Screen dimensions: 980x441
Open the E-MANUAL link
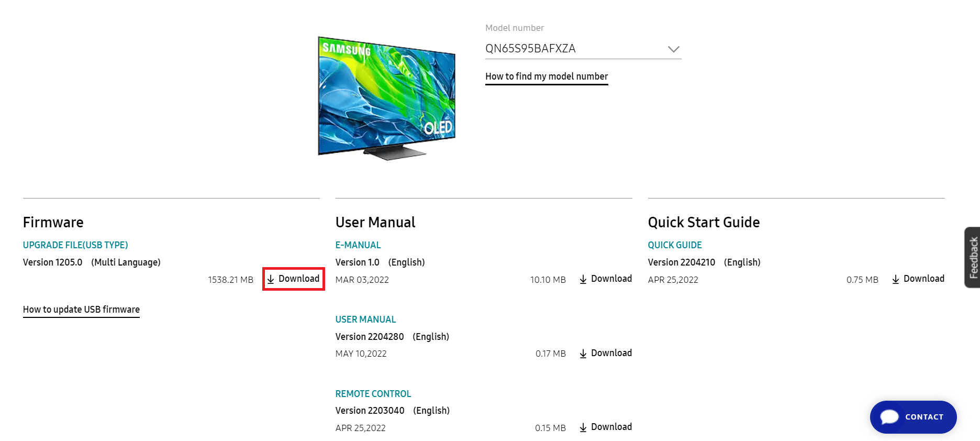pyautogui.click(x=358, y=245)
